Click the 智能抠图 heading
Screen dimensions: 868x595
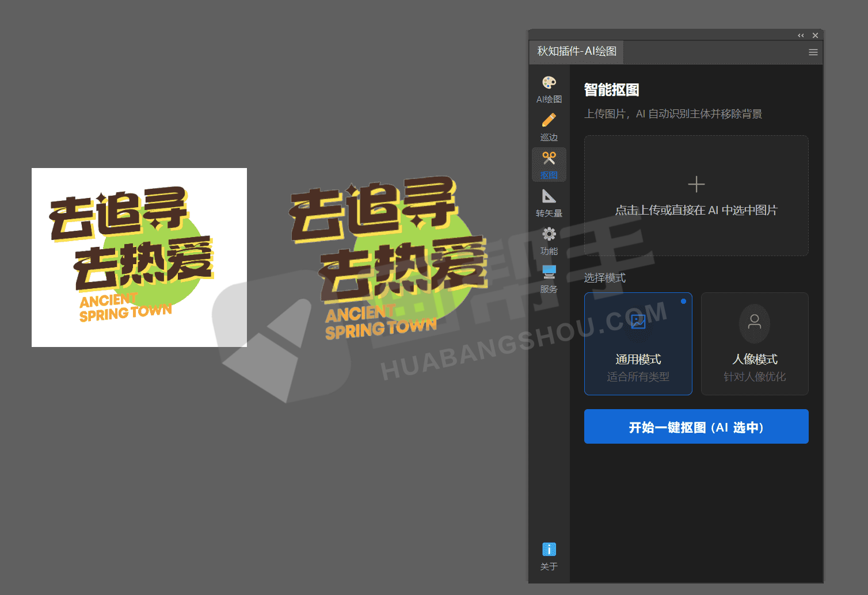tap(611, 90)
